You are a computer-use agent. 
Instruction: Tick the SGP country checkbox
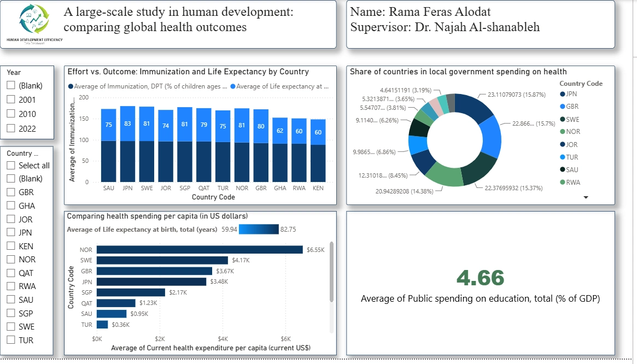(x=11, y=313)
